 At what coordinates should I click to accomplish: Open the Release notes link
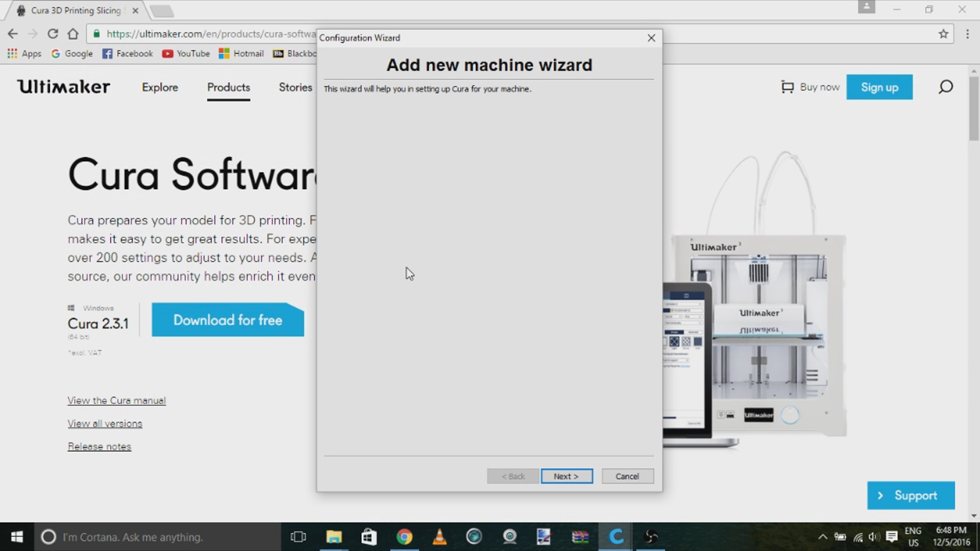100,446
